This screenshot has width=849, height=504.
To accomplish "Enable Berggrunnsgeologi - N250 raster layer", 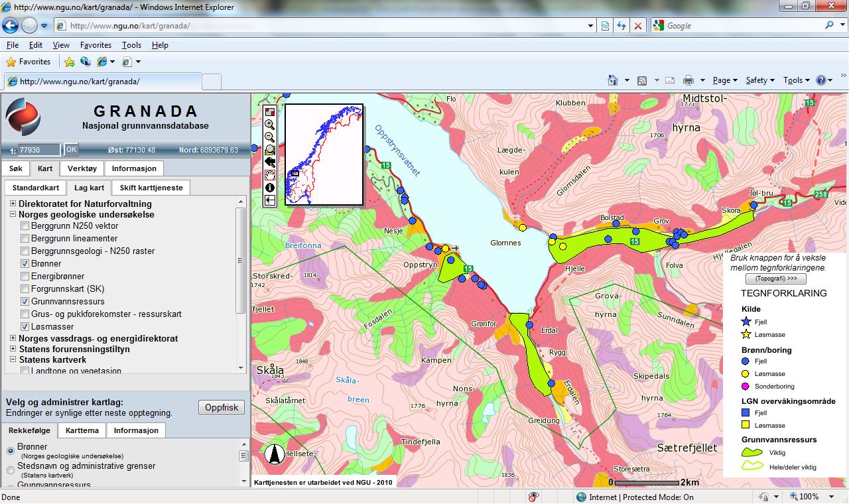I will pos(25,251).
